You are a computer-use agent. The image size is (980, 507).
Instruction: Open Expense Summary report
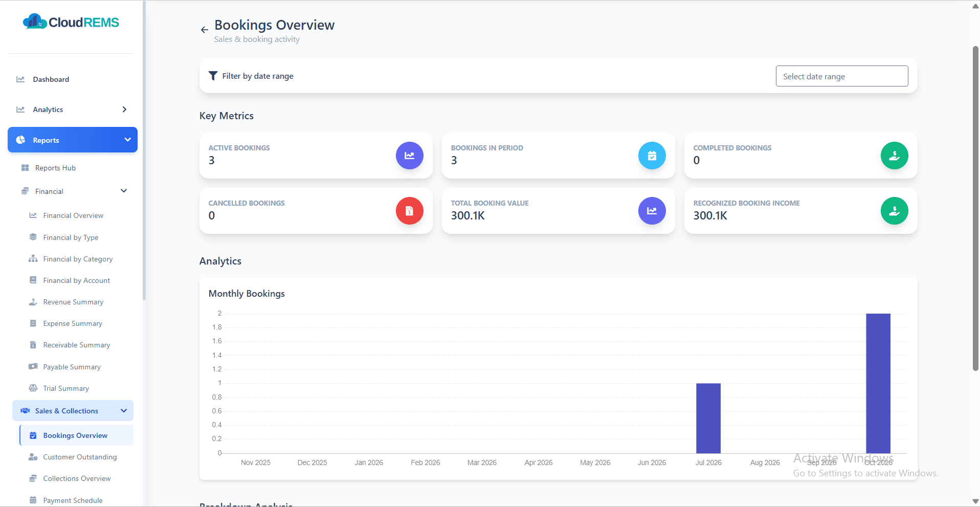pos(73,323)
